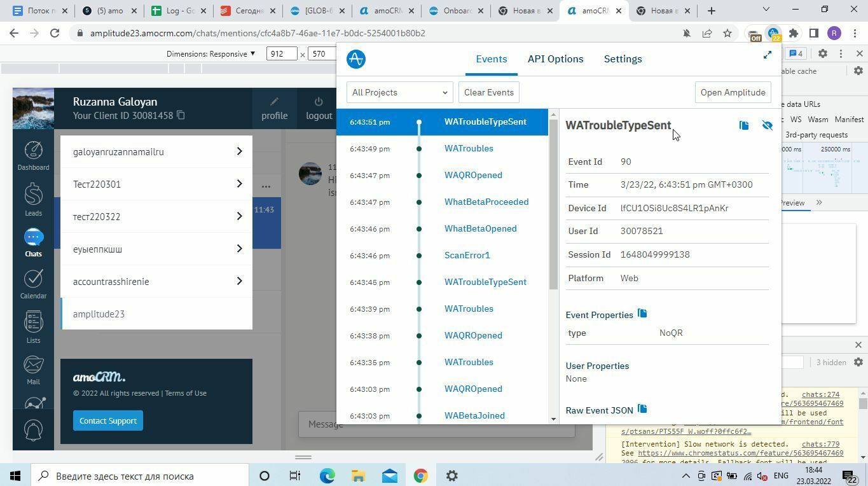The height and width of the screenshot is (486, 868).
Task: Copy the Raw Event JSON
Action: 642,409
